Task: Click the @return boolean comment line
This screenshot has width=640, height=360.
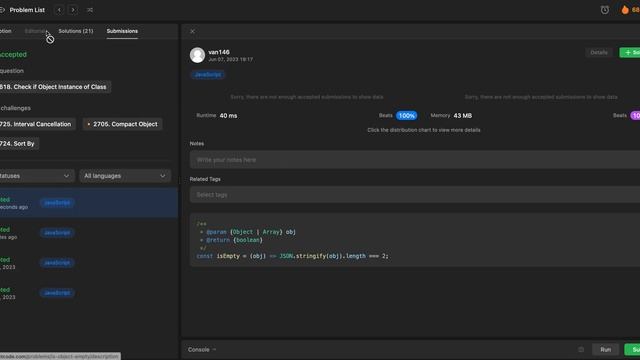Action: coord(231,240)
